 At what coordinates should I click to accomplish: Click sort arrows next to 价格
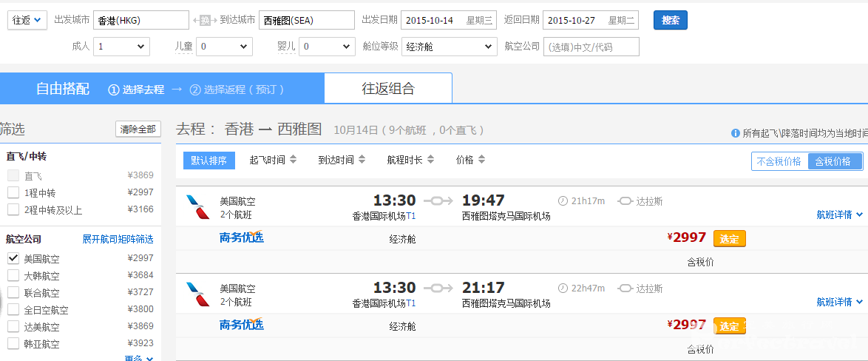click(481, 160)
